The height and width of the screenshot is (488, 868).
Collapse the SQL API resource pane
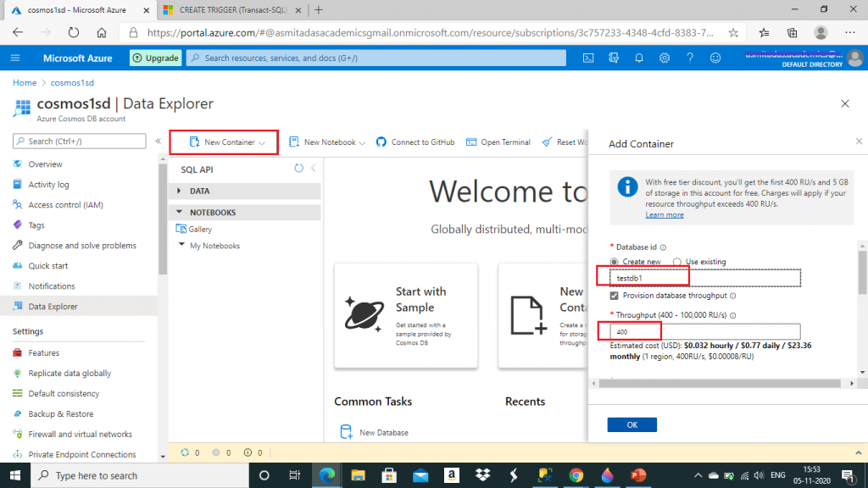tap(314, 169)
